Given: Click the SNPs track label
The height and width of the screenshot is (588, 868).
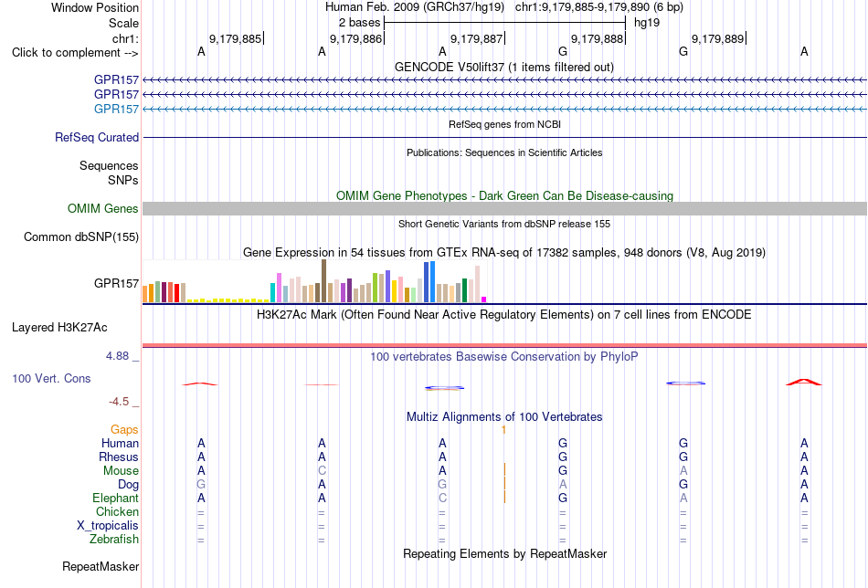Looking at the screenshot, I should click(x=123, y=180).
